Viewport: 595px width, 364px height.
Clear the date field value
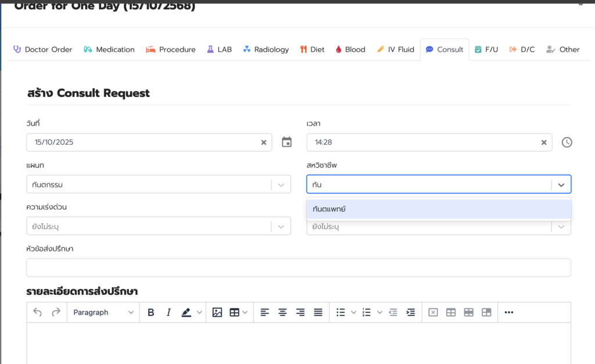pyautogui.click(x=263, y=142)
